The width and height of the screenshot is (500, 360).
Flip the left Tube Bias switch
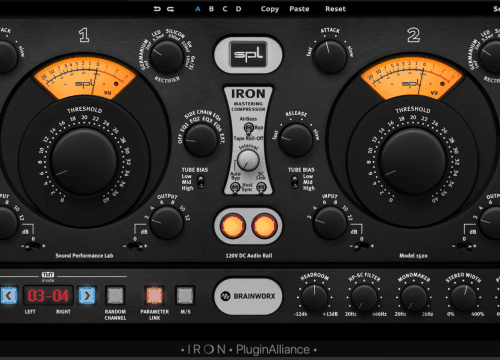click(201, 182)
